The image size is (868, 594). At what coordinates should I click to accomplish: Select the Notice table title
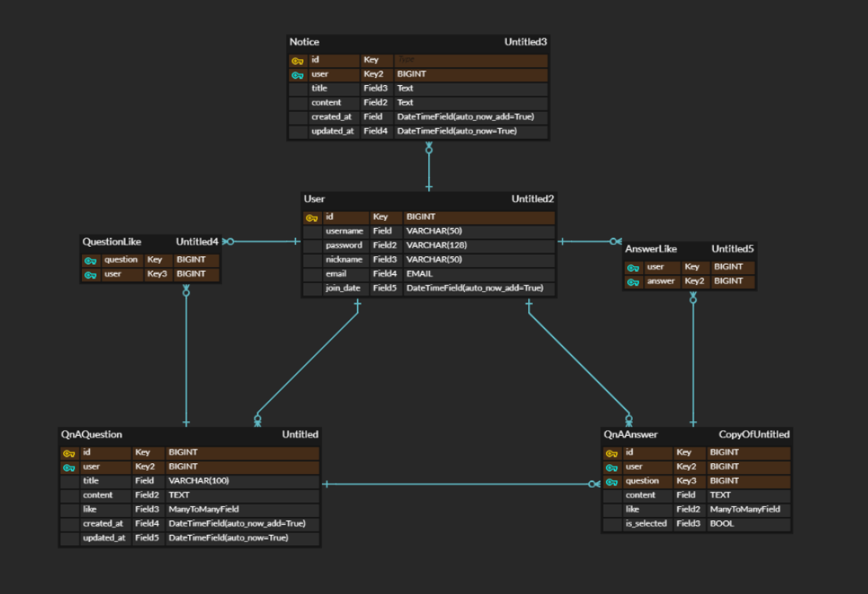click(x=304, y=41)
